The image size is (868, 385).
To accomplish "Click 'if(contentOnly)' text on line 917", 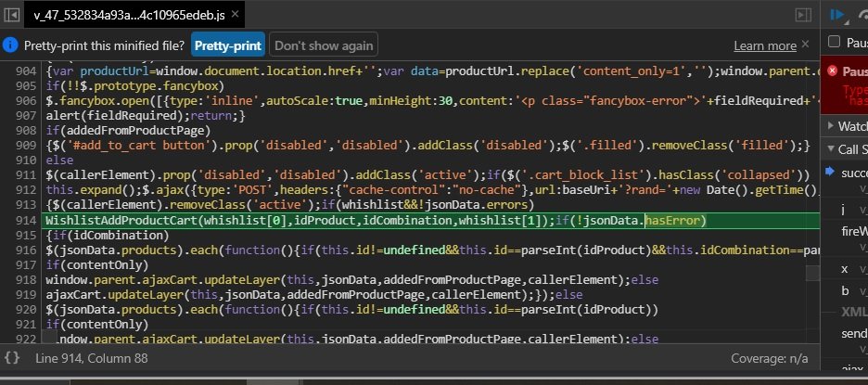I will pyautogui.click(x=97, y=264).
